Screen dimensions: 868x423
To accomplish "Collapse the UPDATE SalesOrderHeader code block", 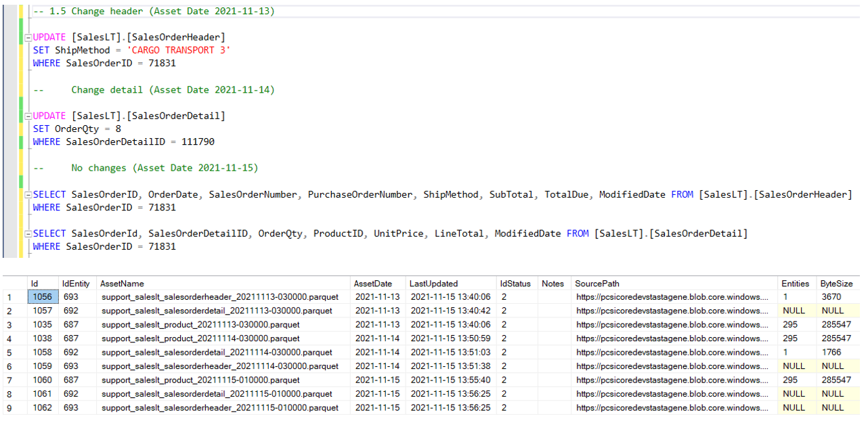I will [28, 38].
